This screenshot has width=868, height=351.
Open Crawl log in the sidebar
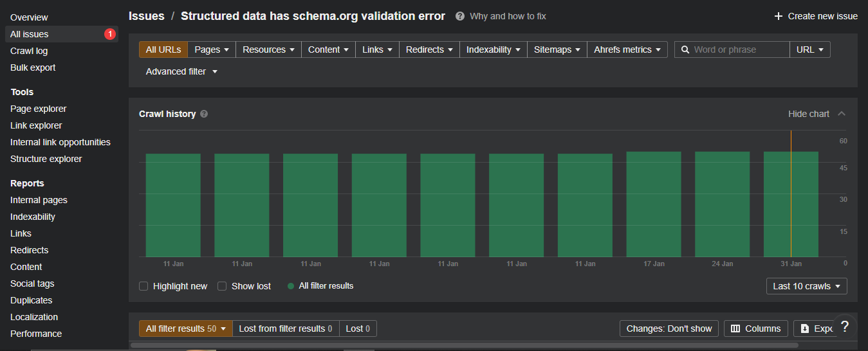29,51
